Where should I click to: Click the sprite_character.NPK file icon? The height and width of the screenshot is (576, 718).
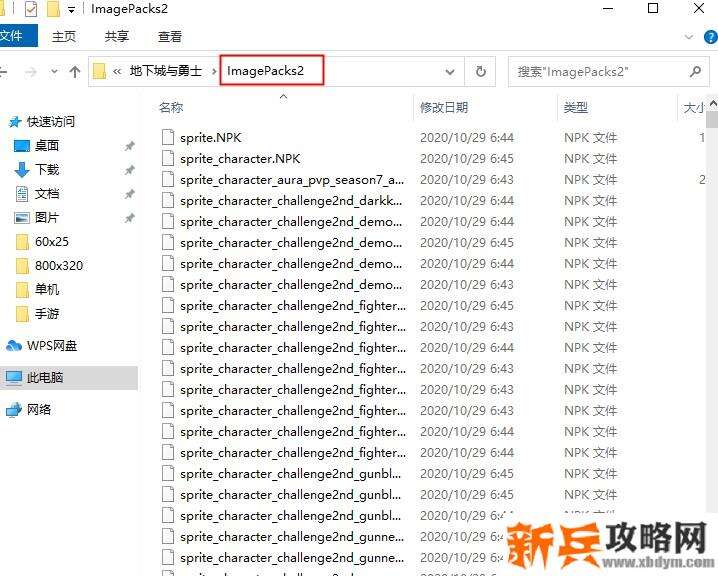click(x=168, y=158)
